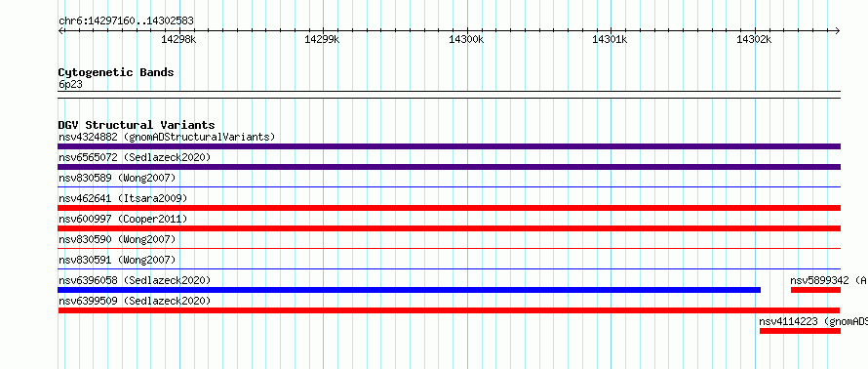Select the red nsv6399509 variant bar
Viewport: 868px width, 369px height.
click(449, 310)
